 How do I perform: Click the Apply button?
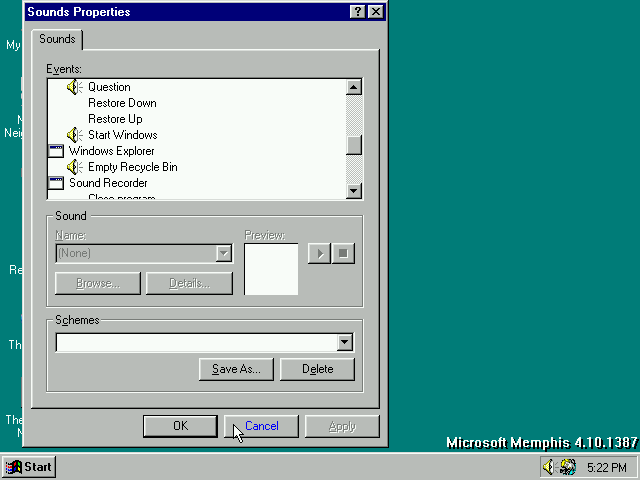click(x=342, y=426)
